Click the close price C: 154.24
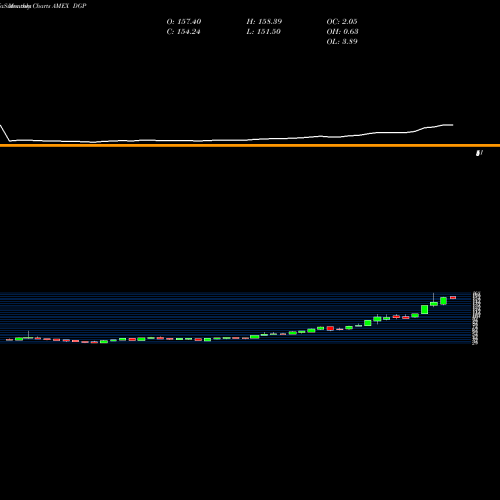 click(183, 32)
